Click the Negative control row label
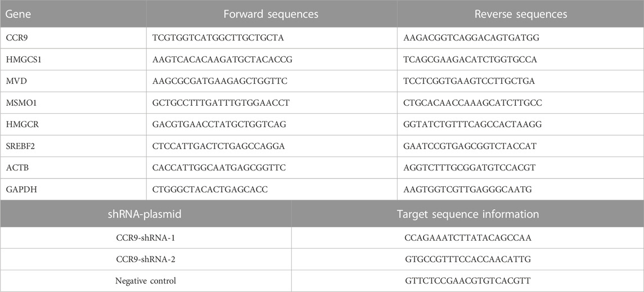This screenshot has width=644, height=292. click(146, 281)
